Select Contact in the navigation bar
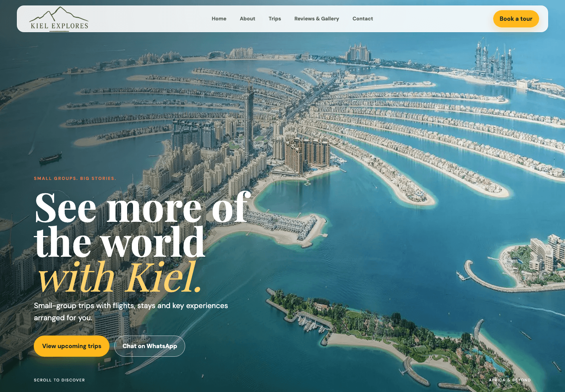 (363, 19)
